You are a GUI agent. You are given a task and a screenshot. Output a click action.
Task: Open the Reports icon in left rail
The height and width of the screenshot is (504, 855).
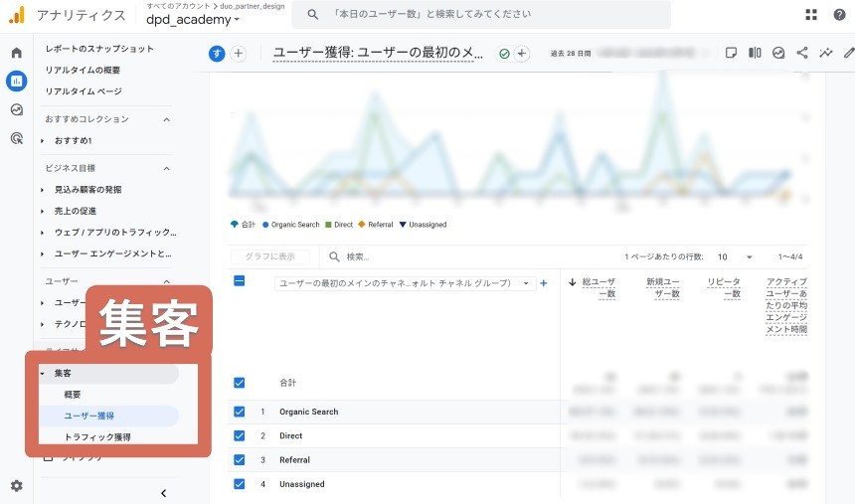(16, 81)
